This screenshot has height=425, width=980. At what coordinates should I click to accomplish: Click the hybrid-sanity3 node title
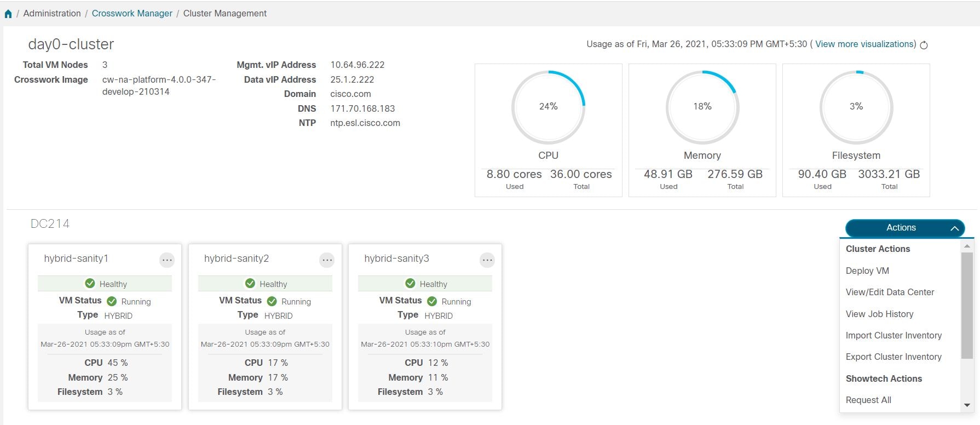[396, 259]
